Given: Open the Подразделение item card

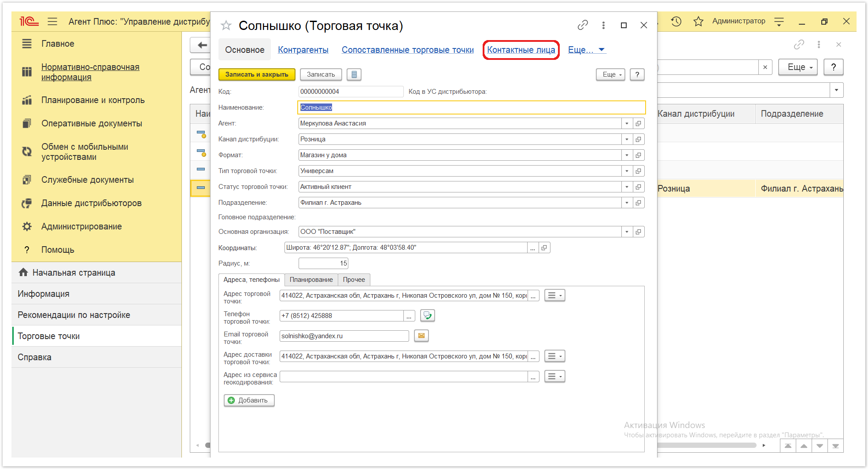Looking at the screenshot, I should (638, 203).
